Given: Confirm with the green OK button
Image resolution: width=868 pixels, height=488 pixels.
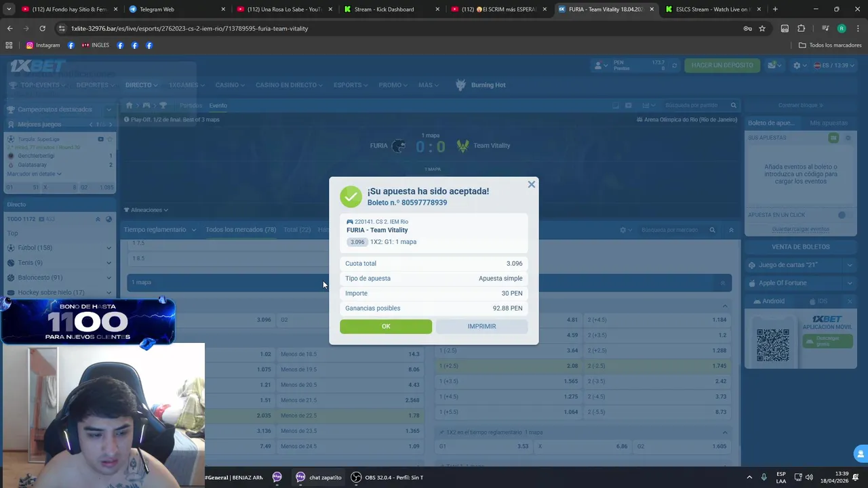Looking at the screenshot, I should [386, 327].
